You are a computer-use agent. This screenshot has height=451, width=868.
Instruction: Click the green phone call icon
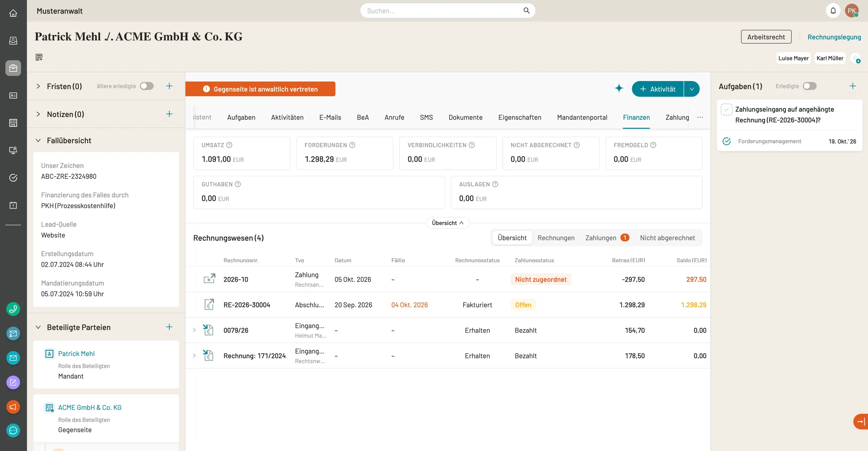(13, 309)
